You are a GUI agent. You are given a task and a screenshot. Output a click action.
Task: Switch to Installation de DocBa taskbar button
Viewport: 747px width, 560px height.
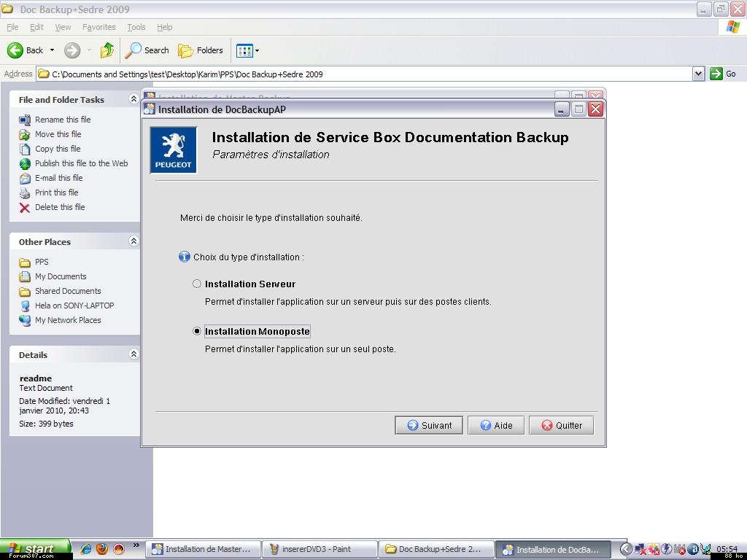click(x=553, y=549)
